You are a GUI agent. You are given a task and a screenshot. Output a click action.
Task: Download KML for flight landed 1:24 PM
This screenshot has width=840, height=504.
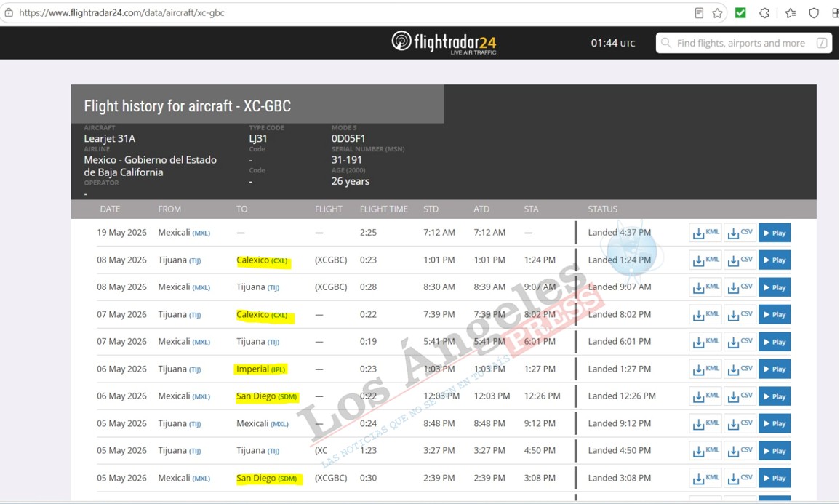(x=705, y=260)
